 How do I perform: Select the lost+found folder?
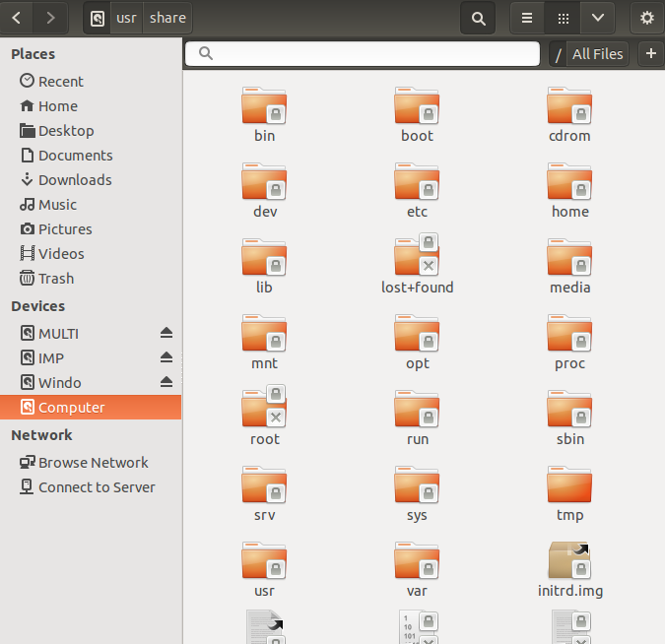click(x=417, y=264)
